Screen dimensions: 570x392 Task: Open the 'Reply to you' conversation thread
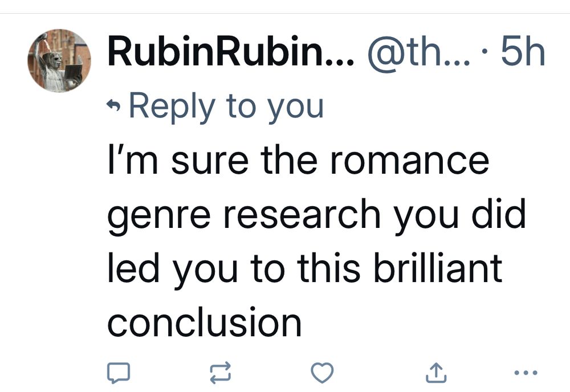click(x=228, y=105)
